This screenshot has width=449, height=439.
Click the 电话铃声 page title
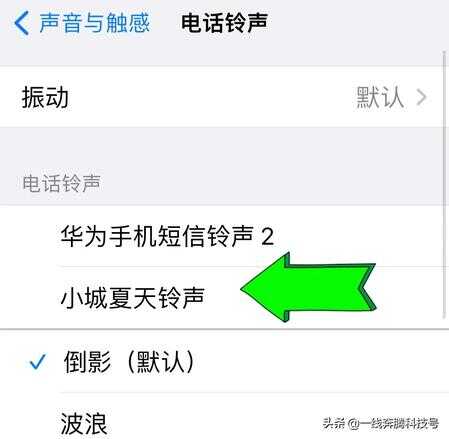(224, 23)
